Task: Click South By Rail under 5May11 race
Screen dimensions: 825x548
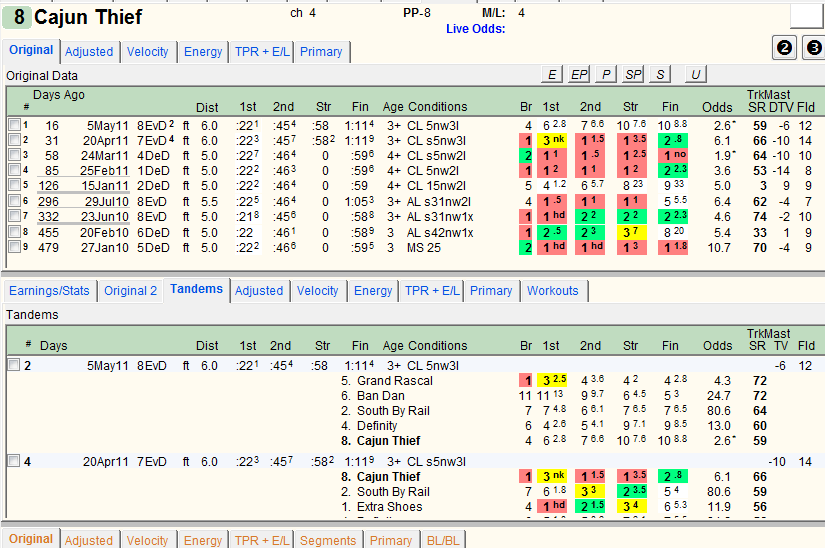Action: [x=393, y=411]
